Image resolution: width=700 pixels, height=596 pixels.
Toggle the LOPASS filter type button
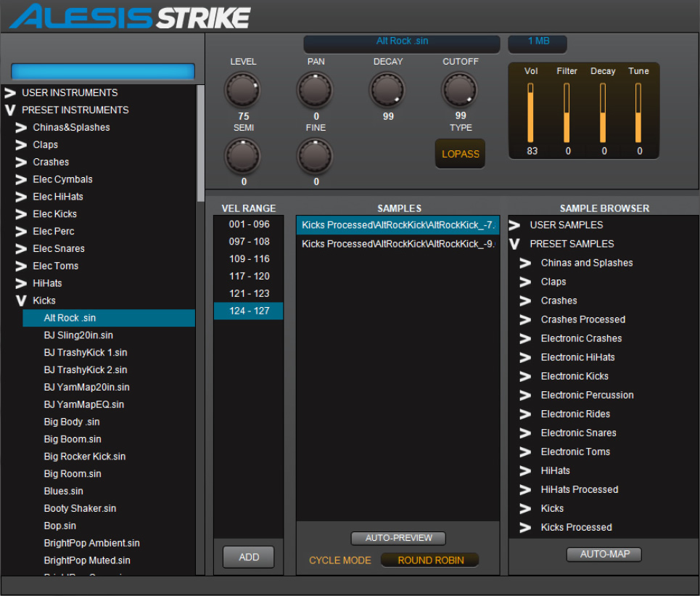click(x=461, y=154)
